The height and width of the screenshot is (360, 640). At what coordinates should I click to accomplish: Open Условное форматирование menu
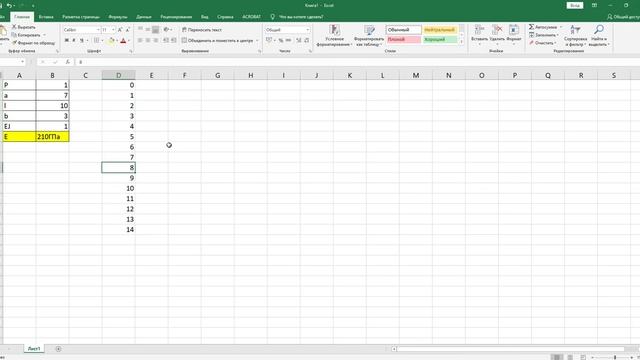(x=335, y=35)
